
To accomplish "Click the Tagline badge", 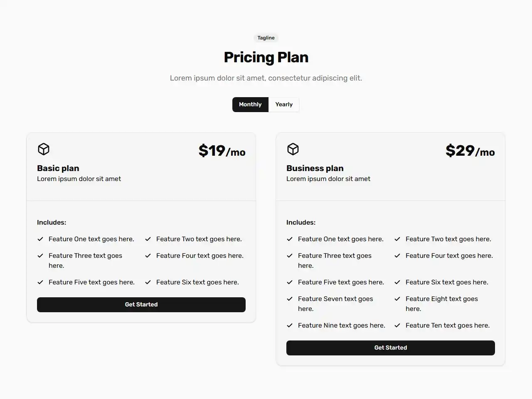I will pos(266,37).
